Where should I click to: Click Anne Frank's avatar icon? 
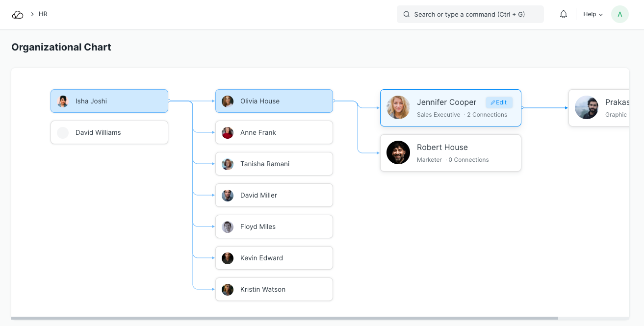228,133
